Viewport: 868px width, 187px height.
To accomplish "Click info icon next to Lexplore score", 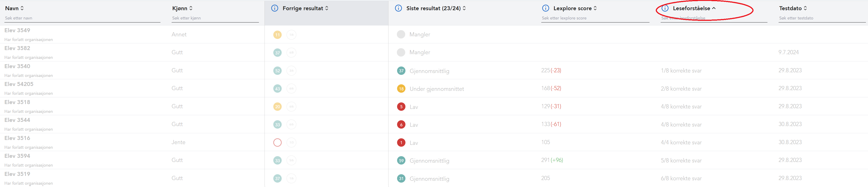I will point(545,8).
